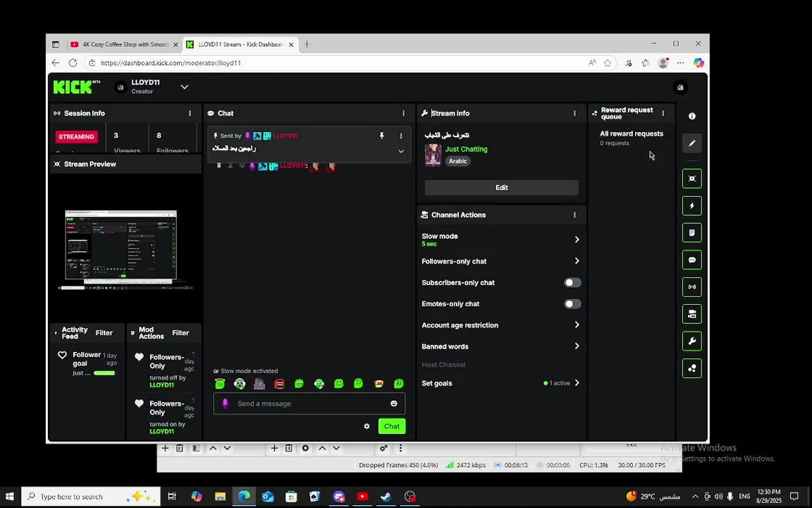Add page to favorites with star icon
Image resolution: width=812 pixels, height=508 pixels.
coord(608,63)
